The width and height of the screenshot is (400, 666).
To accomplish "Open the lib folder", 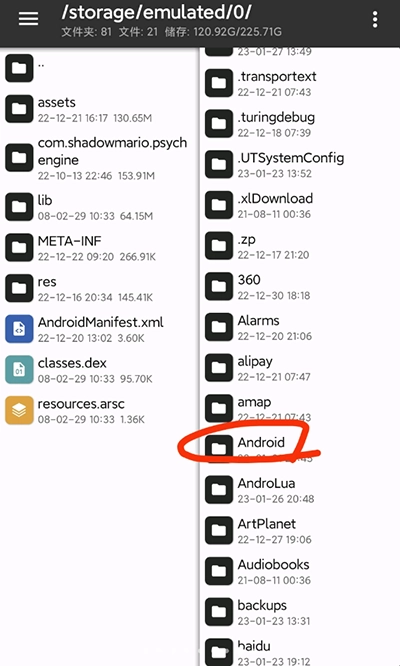I will pyautogui.click(x=99, y=207).
